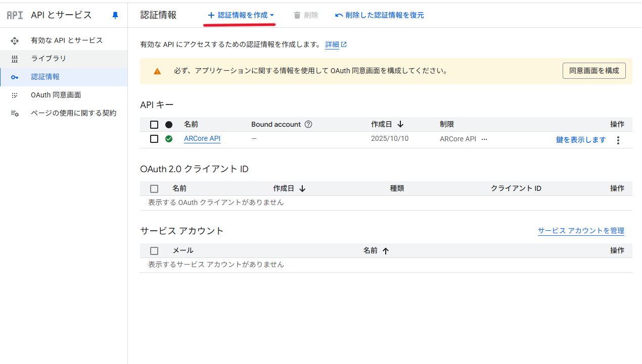This screenshot has width=642, height=364.
Task: Check the サービス アカウント header checkbox
Action: coord(154,250)
